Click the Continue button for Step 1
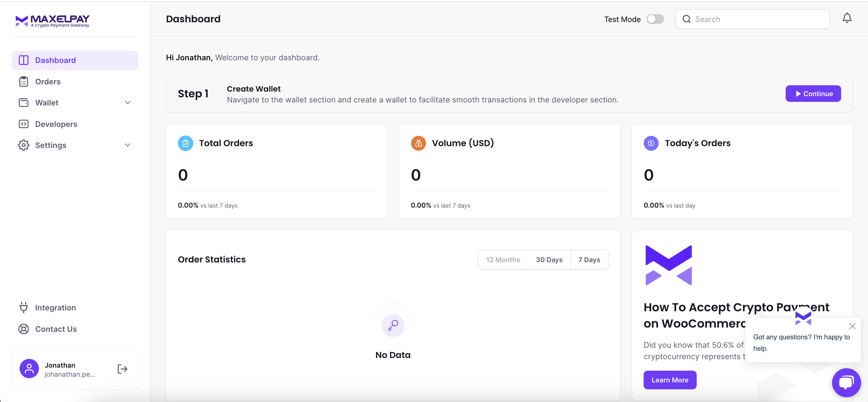Viewport: 868px width, 402px height. pos(813,94)
